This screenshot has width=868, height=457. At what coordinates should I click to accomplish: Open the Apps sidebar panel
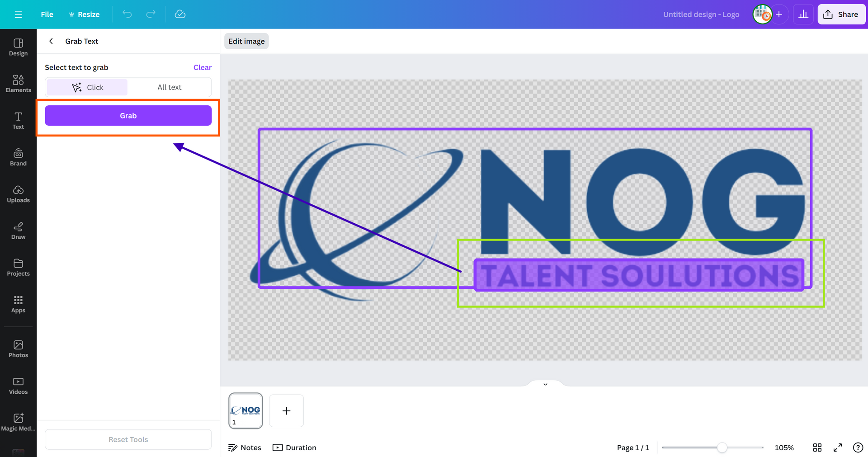[x=18, y=304]
